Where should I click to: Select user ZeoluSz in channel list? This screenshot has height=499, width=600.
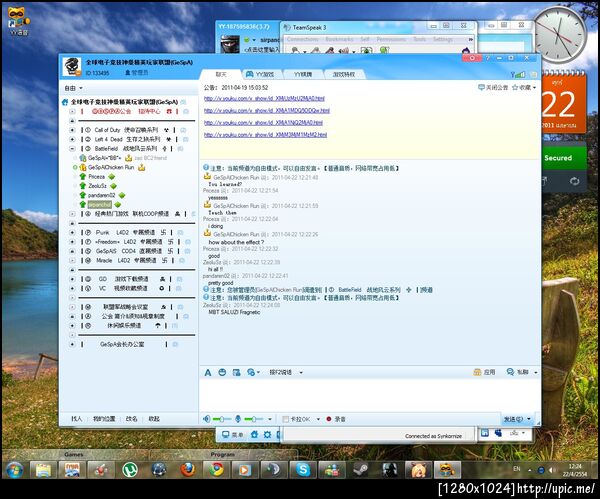(x=98, y=186)
